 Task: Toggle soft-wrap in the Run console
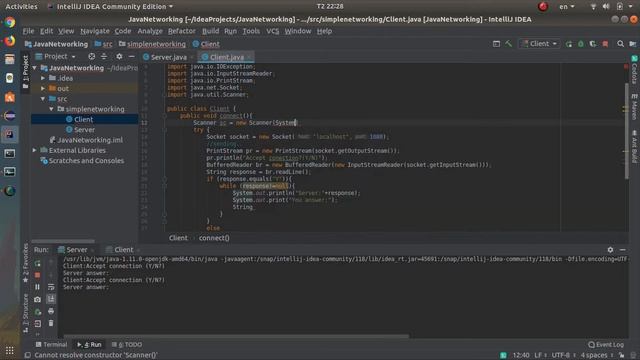click(x=51, y=287)
